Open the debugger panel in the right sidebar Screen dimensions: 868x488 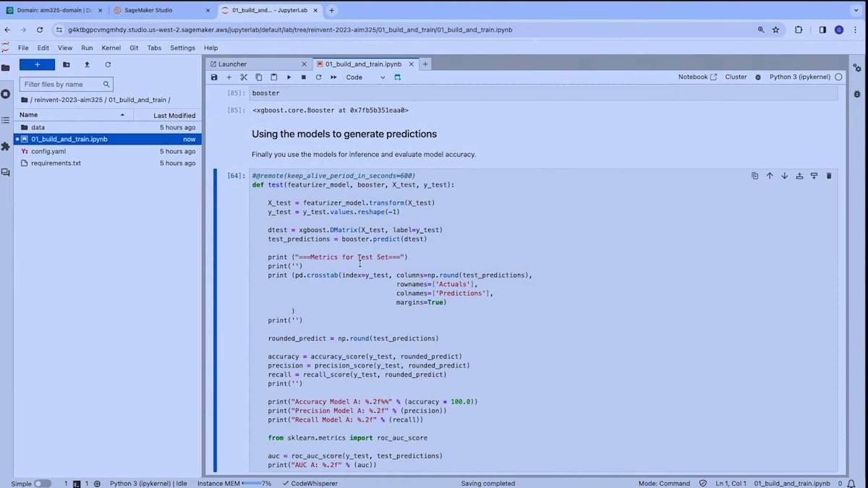[x=857, y=94]
